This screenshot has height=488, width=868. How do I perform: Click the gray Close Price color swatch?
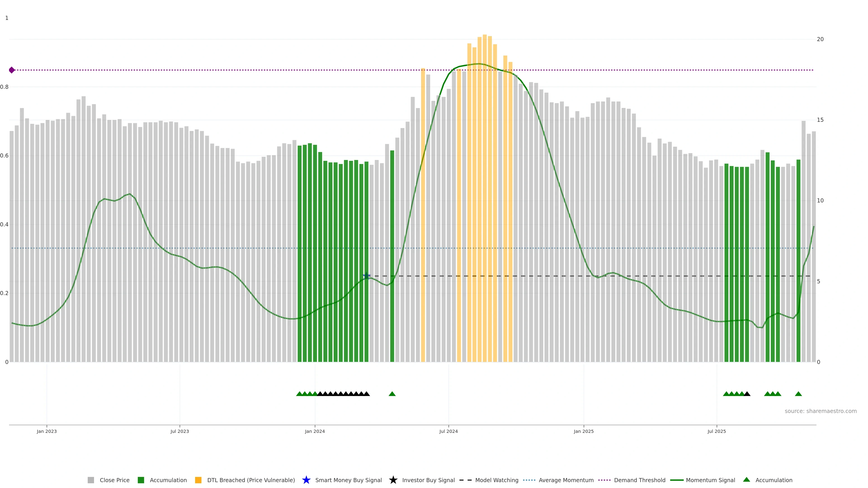(x=91, y=480)
